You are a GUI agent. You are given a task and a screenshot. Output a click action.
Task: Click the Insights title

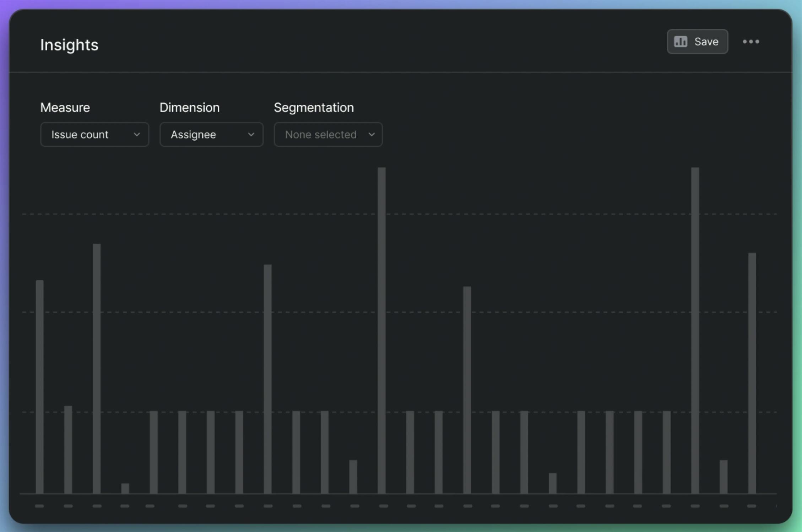pyautogui.click(x=69, y=45)
